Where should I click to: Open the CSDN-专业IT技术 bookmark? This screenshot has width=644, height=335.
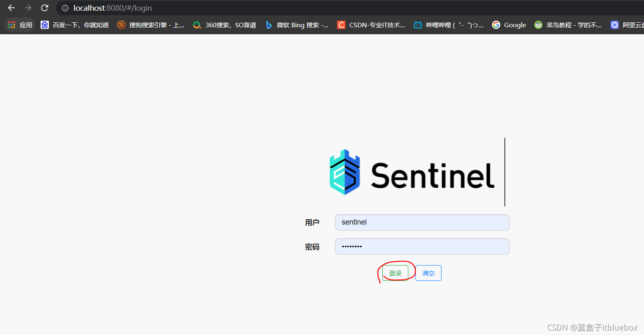coord(371,25)
